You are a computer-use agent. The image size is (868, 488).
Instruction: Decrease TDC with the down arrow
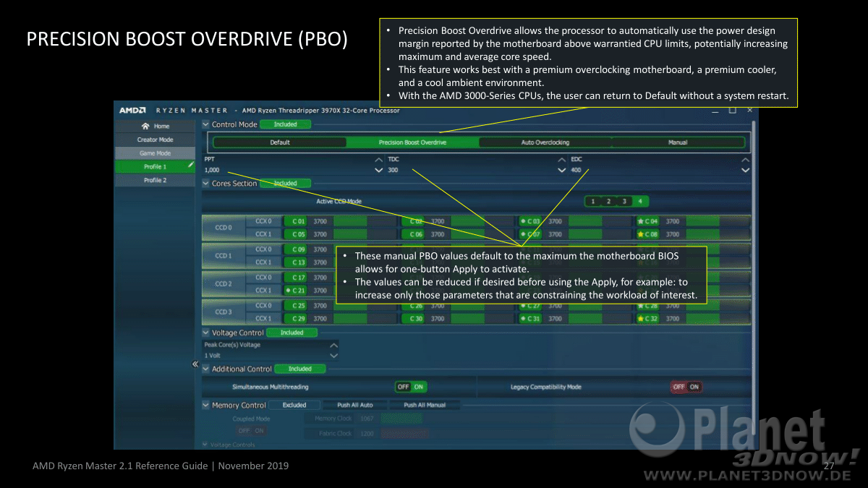(x=562, y=171)
